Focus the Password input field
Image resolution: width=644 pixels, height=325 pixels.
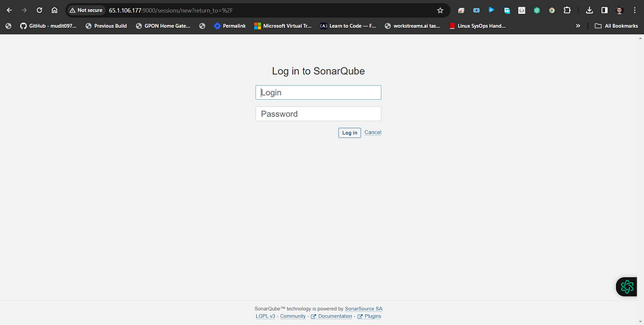tap(318, 114)
